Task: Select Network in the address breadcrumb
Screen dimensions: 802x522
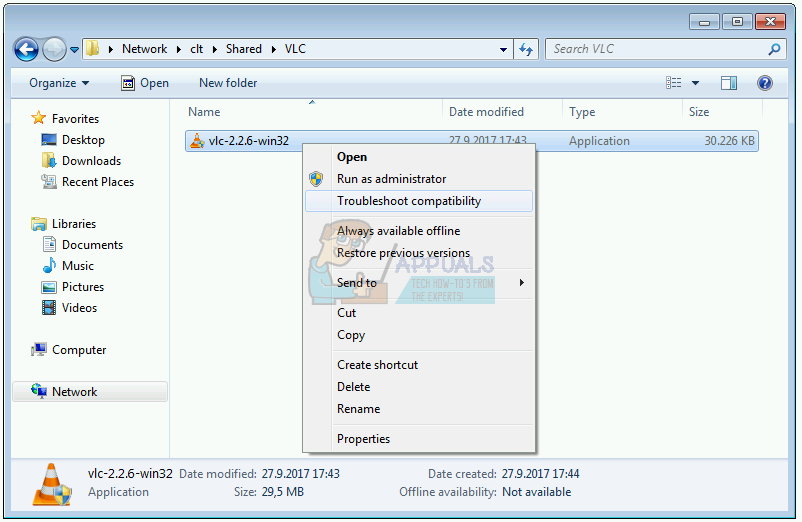Action: pos(144,49)
